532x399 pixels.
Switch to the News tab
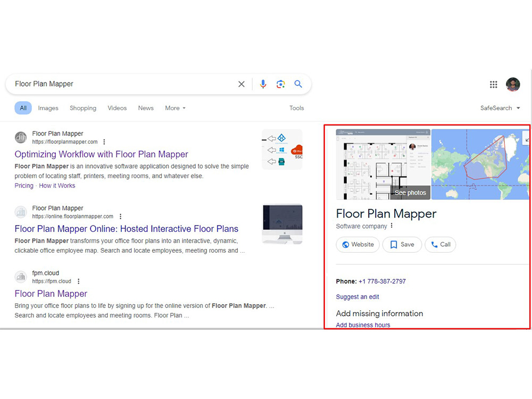[146, 108]
